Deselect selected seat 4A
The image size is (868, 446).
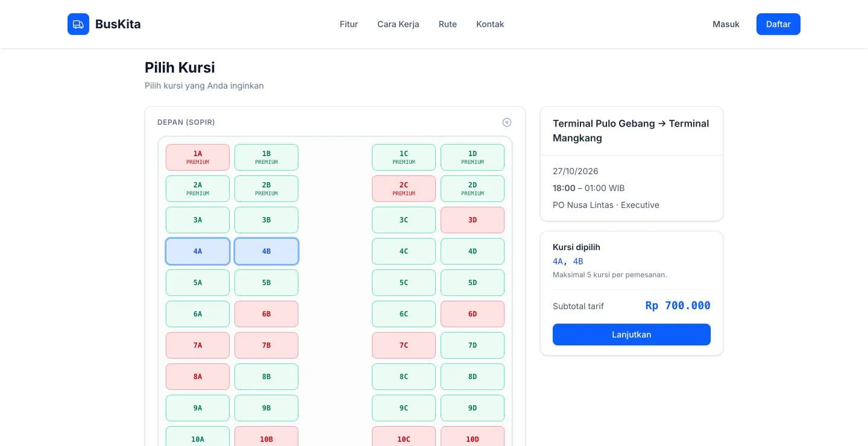(x=198, y=251)
